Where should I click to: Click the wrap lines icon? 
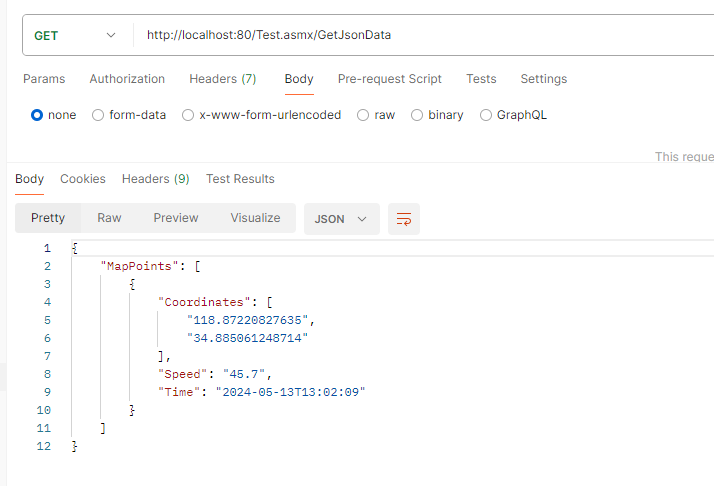coord(404,219)
